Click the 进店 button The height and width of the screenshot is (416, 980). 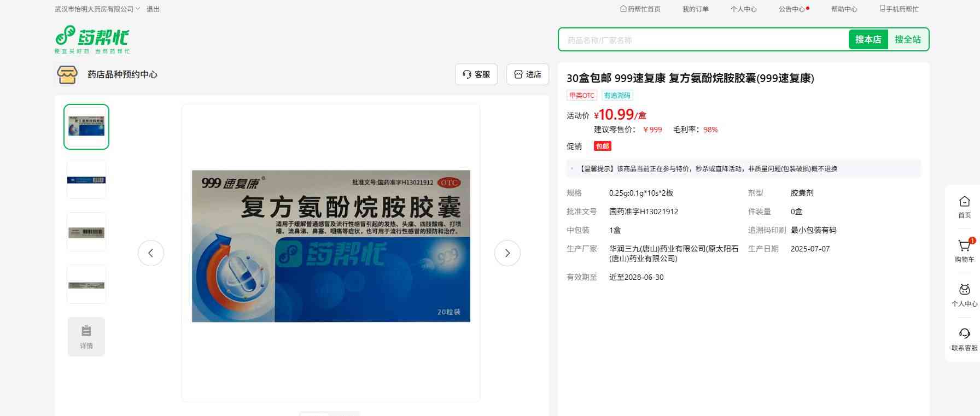click(x=527, y=74)
